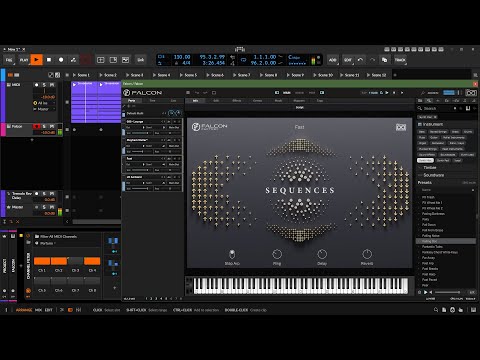Launch the first purple clip on MIDI track

pos(74,85)
